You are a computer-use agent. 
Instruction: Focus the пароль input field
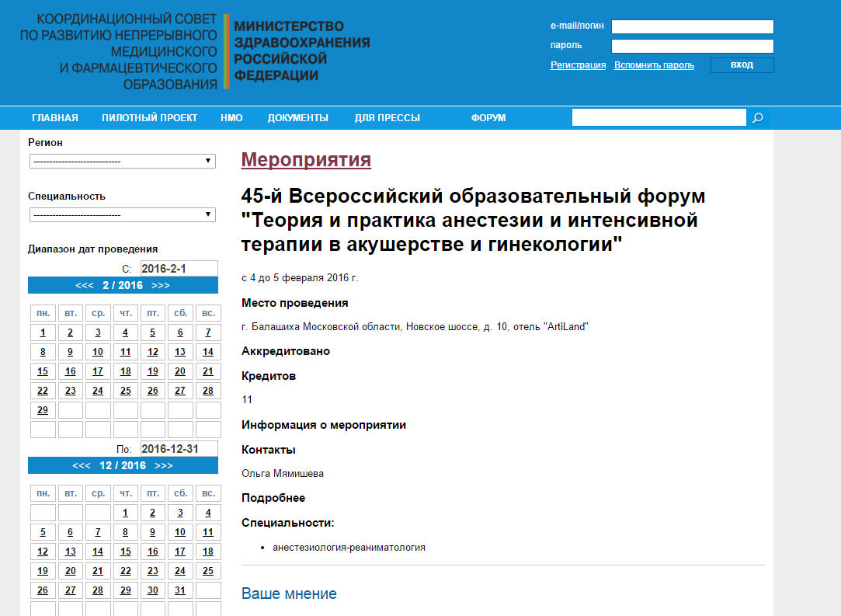693,46
